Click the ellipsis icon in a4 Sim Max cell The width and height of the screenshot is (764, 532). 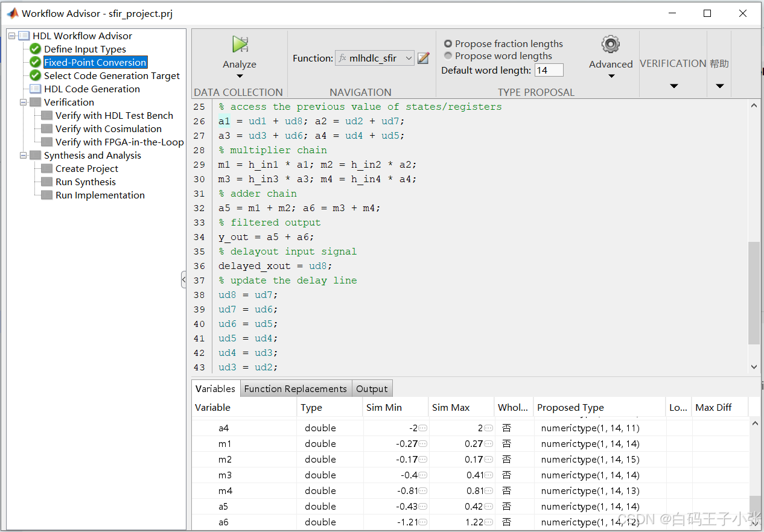(489, 428)
